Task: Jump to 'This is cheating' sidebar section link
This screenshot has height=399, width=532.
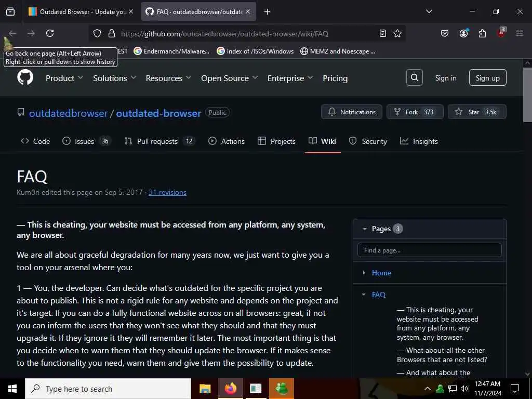Action: click(x=437, y=324)
